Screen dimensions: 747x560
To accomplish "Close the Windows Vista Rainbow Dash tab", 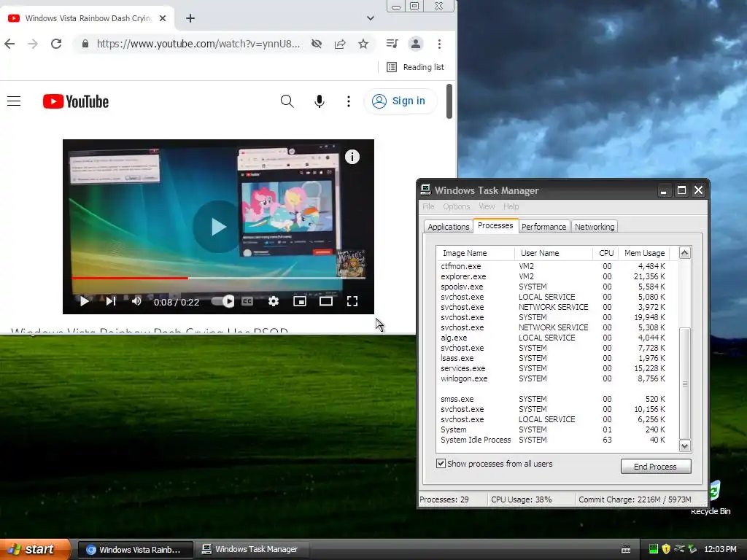I will point(163,18).
